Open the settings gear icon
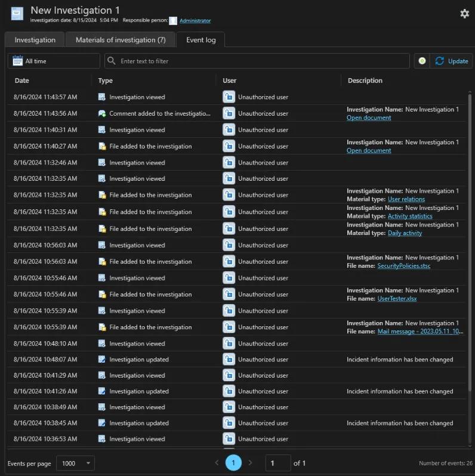 pos(464,14)
